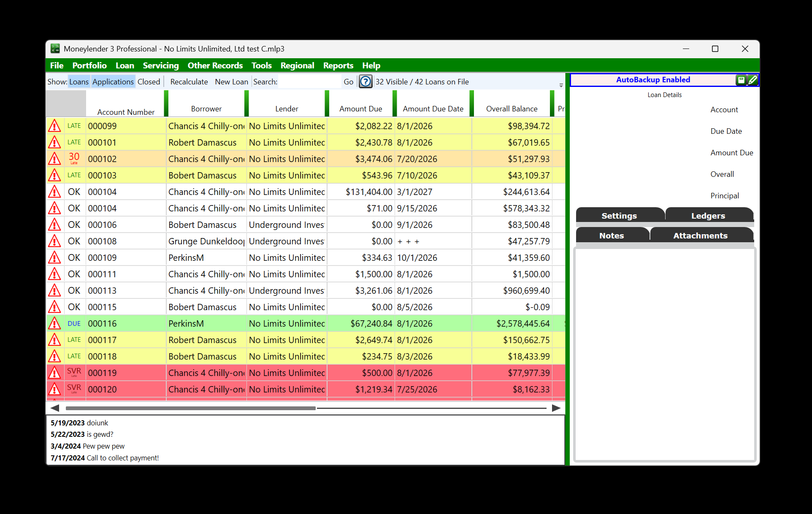Click warning triangle on loan 000102

(x=54, y=159)
